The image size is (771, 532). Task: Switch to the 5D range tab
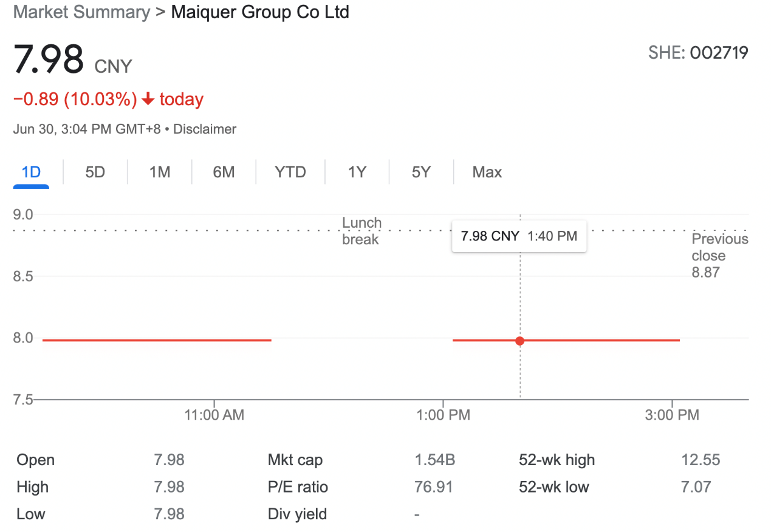95,172
